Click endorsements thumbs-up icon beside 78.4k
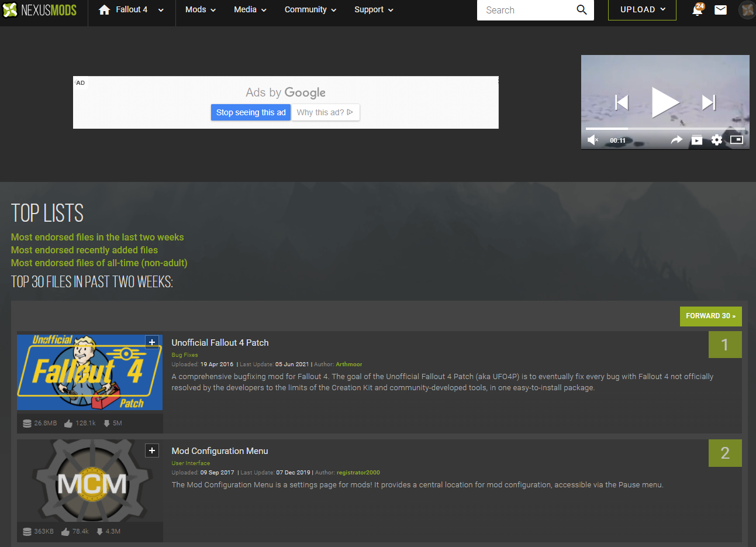The height and width of the screenshot is (547, 756). pyautogui.click(x=65, y=532)
